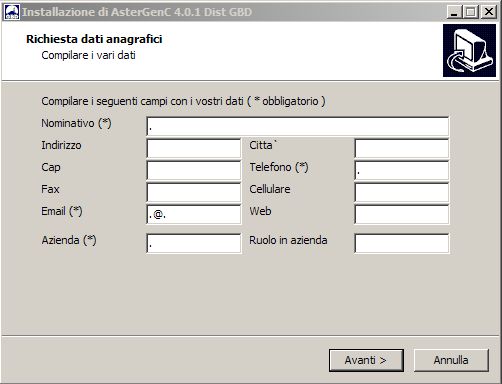Click the 'Telefono (*)' label
The image size is (502, 384).
coord(279,167)
